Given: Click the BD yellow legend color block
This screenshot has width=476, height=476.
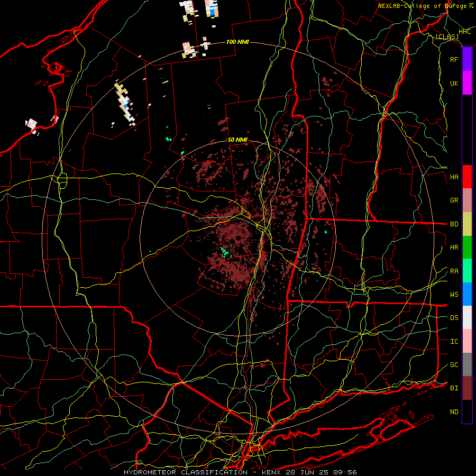Looking at the screenshot, I should [467, 224].
